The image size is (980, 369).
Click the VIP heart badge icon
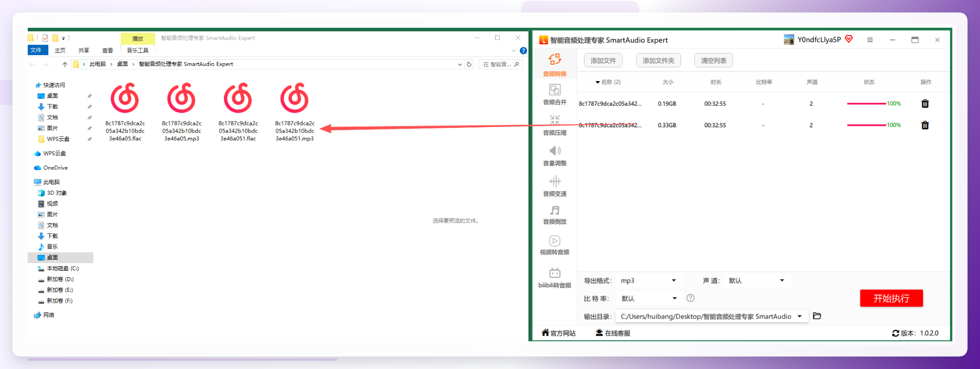pos(849,39)
